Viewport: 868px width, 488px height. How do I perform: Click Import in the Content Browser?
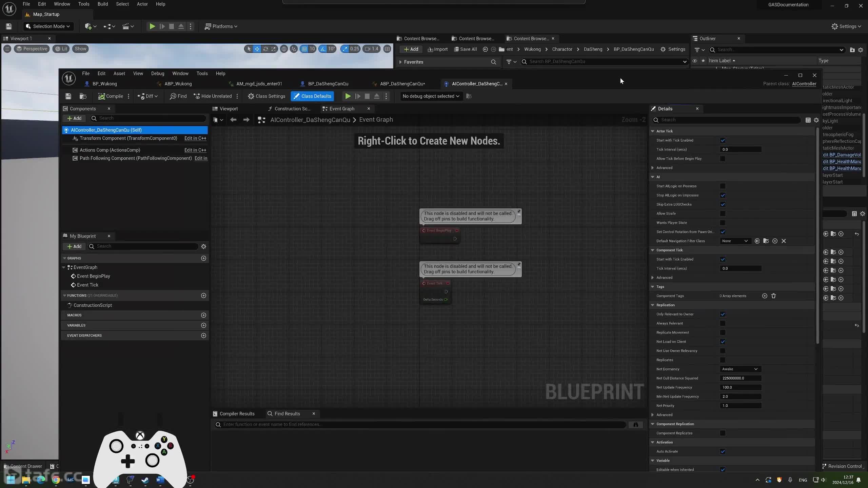pyautogui.click(x=438, y=49)
